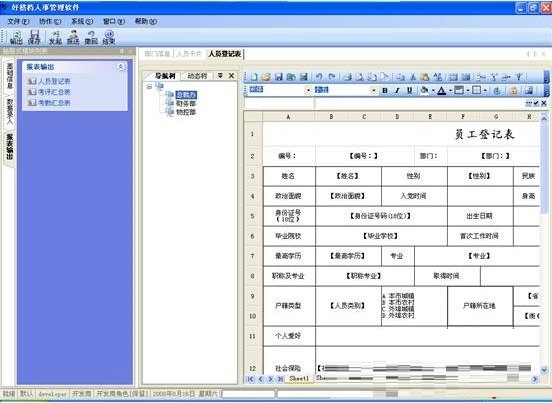
Task: Switch to the 部门信息 document tab
Action: point(157,54)
